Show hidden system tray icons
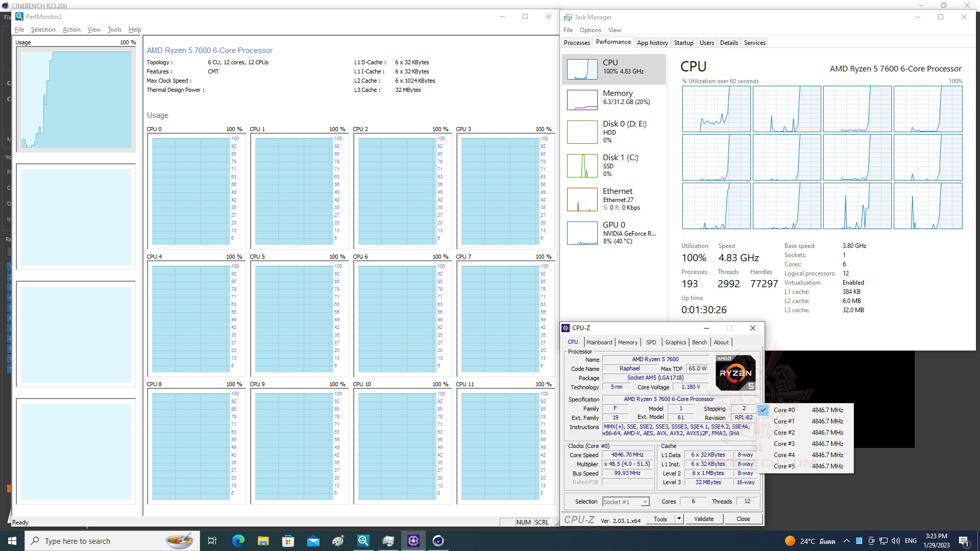Screen dimensions: 980x551 (x=846, y=541)
